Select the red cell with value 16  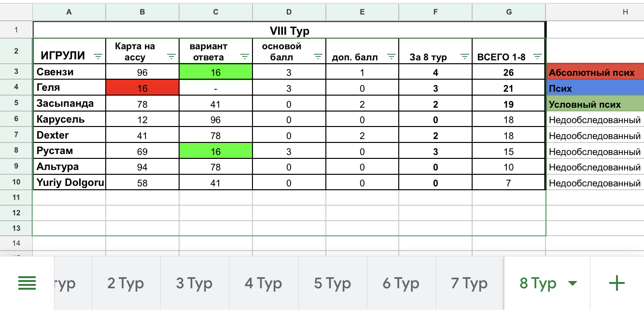coord(142,88)
